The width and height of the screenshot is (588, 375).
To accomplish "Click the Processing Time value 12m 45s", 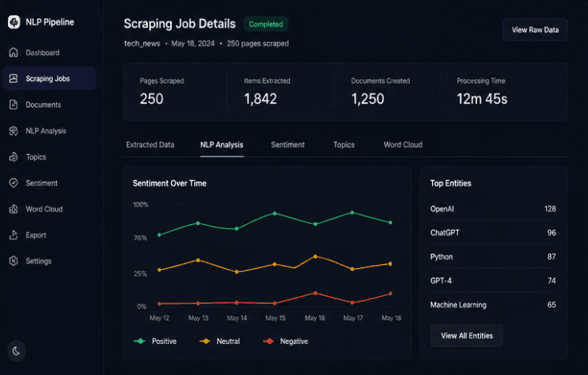I will coord(482,99).
